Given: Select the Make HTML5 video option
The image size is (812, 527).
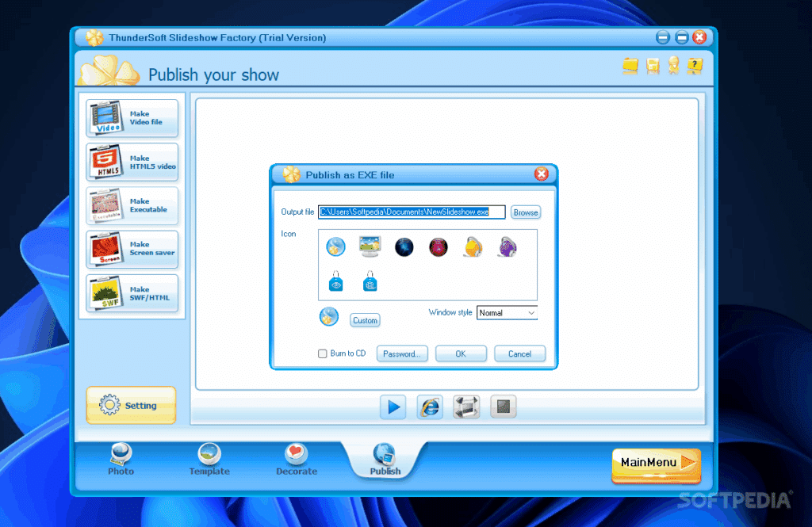Looking at the screenshot, I should pyautogui.click(x=132, y=162).
